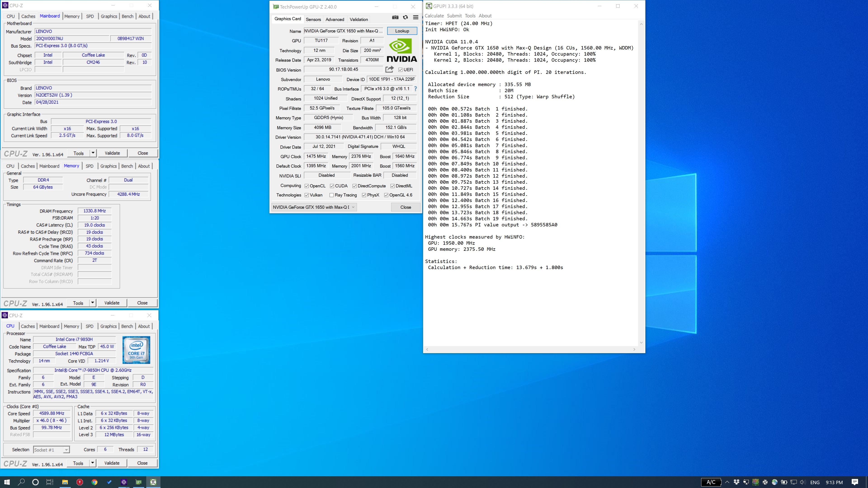Toggle the DirectML checkbox
The width and height of the screenshot is (868, 488).
point(393,186)
